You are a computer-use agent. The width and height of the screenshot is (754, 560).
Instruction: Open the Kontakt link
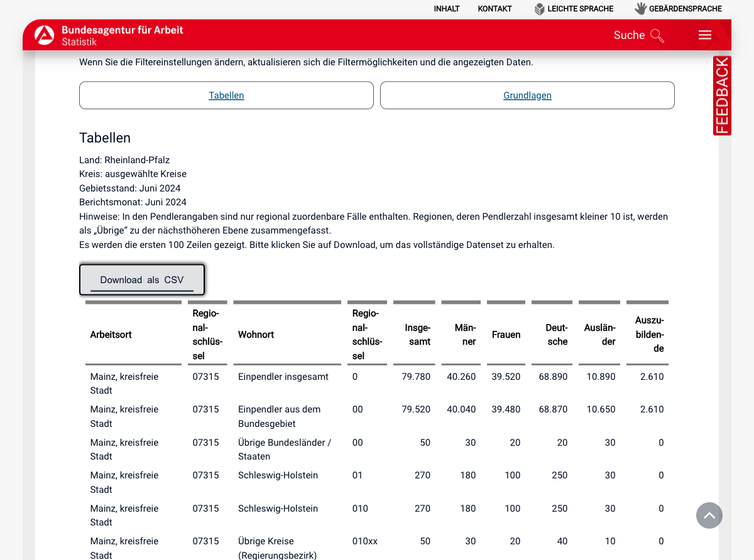(x=494, y=9)
